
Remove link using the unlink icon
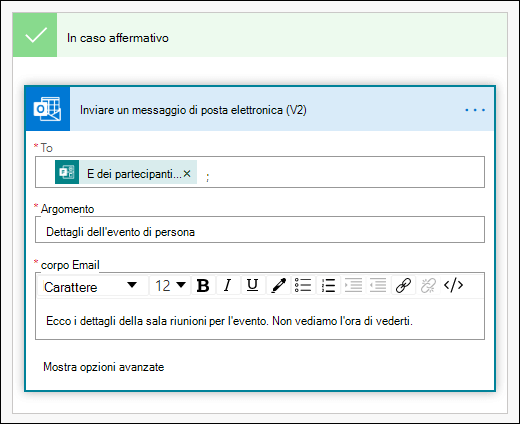coord(428,286)
